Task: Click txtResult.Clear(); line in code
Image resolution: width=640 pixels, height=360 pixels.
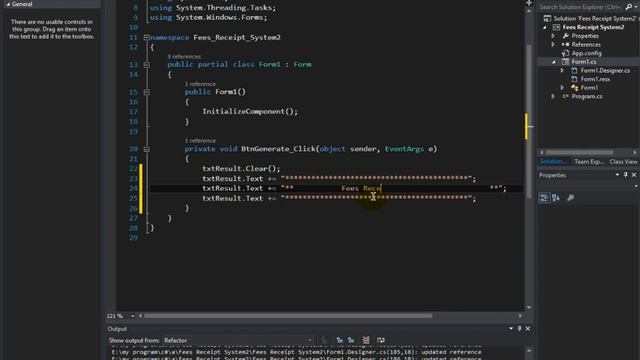Action: [241, 169]
